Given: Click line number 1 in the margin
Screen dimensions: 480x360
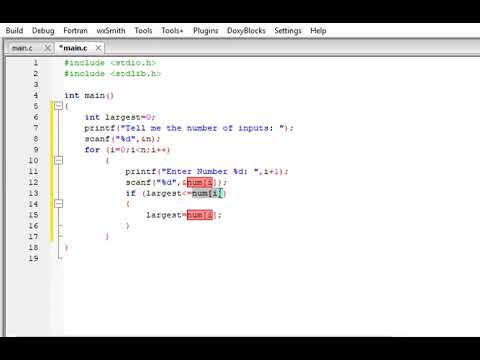Looking at the screenshot, I should click(x=36, y=63).
